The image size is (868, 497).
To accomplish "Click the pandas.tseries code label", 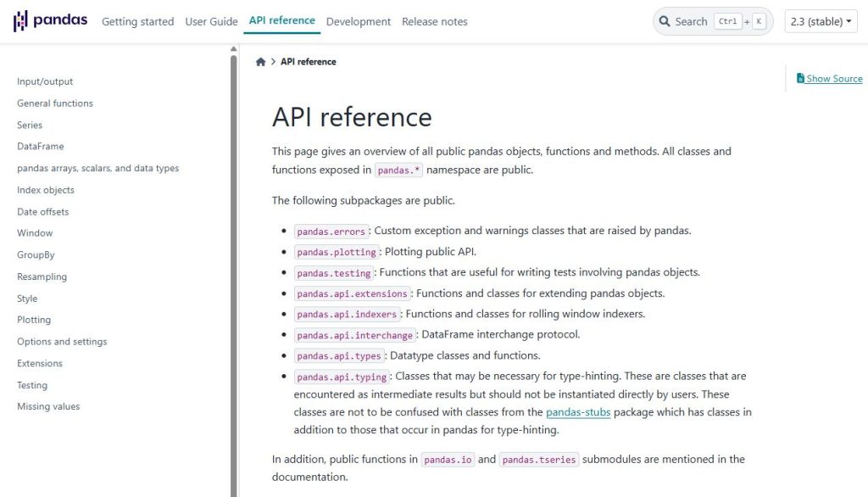I will 539,460.
